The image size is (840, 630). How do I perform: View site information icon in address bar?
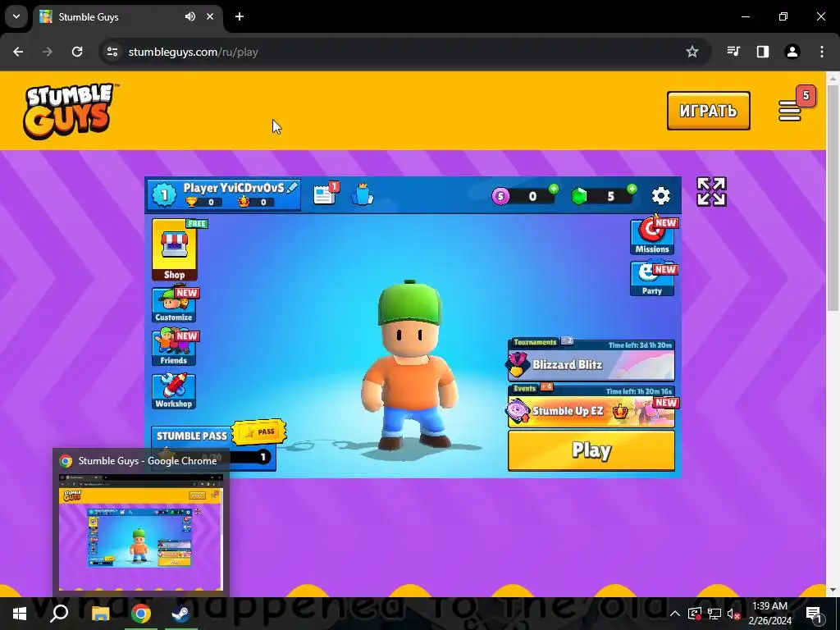click(112, 52)
